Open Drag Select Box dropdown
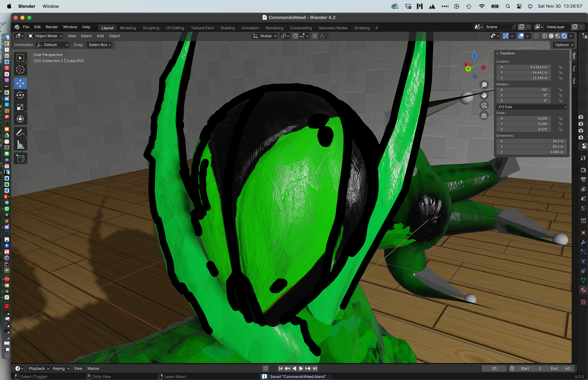 click(x=100, y=45)
